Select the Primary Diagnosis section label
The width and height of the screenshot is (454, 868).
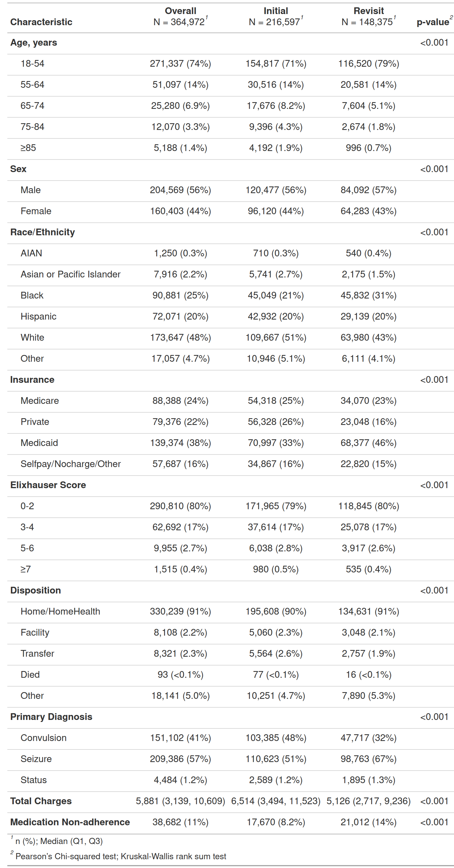coord(51,717)
